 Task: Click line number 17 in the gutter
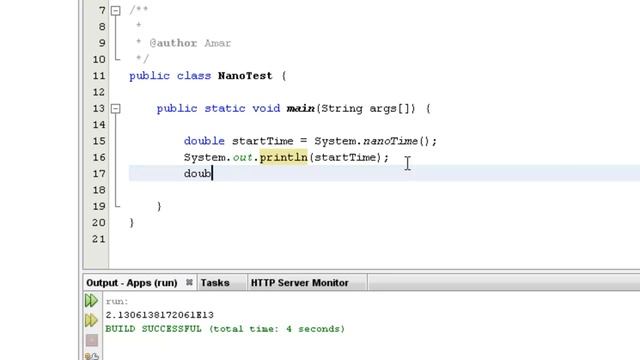coord(99,174)
